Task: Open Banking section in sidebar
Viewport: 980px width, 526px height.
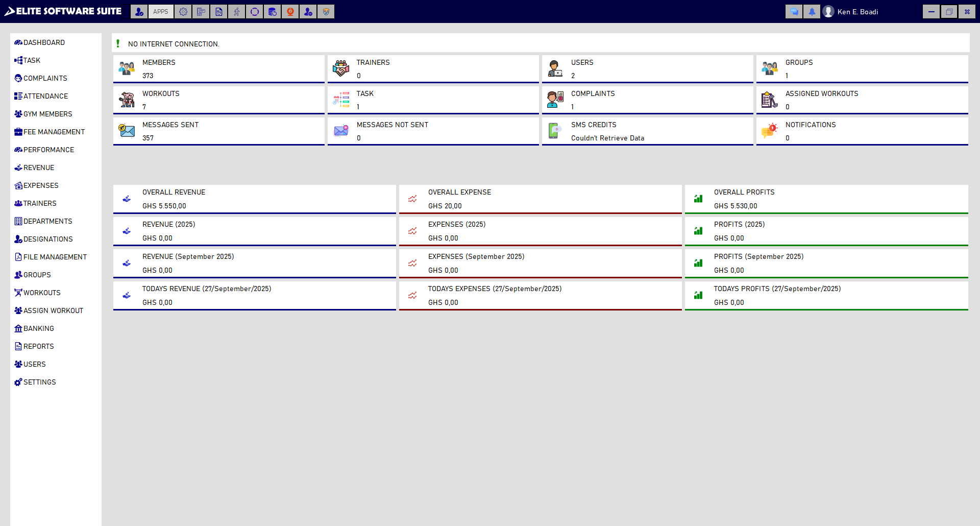Action: 38,328
